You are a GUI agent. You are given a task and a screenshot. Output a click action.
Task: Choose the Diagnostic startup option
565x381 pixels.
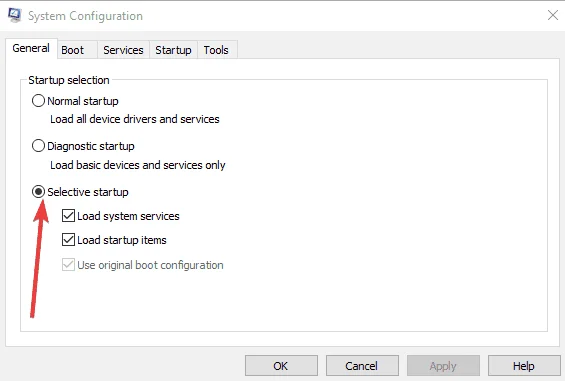point(38,146)
